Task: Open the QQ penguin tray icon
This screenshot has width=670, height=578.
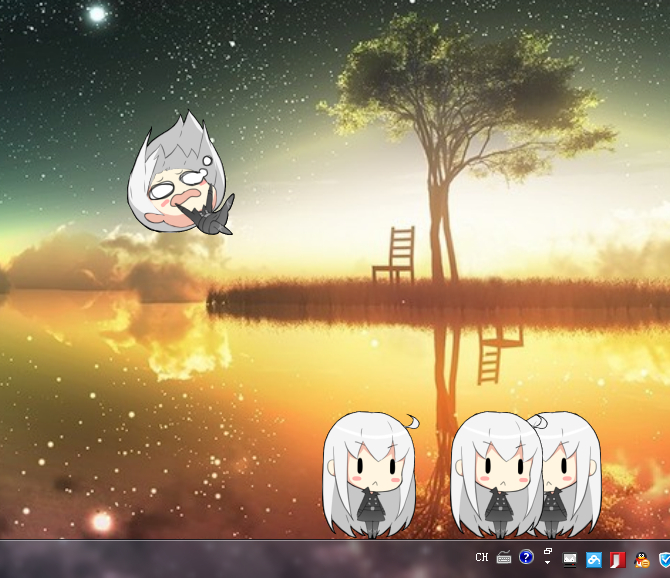Action: tap(641, 560)
